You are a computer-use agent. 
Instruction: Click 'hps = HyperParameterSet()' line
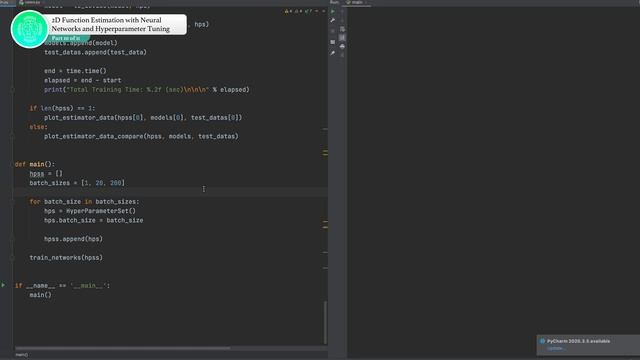click(x=90, y=211)
